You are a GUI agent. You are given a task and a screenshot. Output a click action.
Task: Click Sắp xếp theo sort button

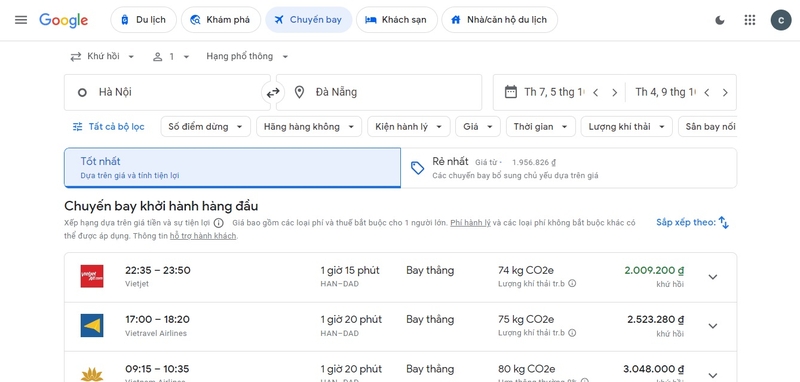click(692, 222)
